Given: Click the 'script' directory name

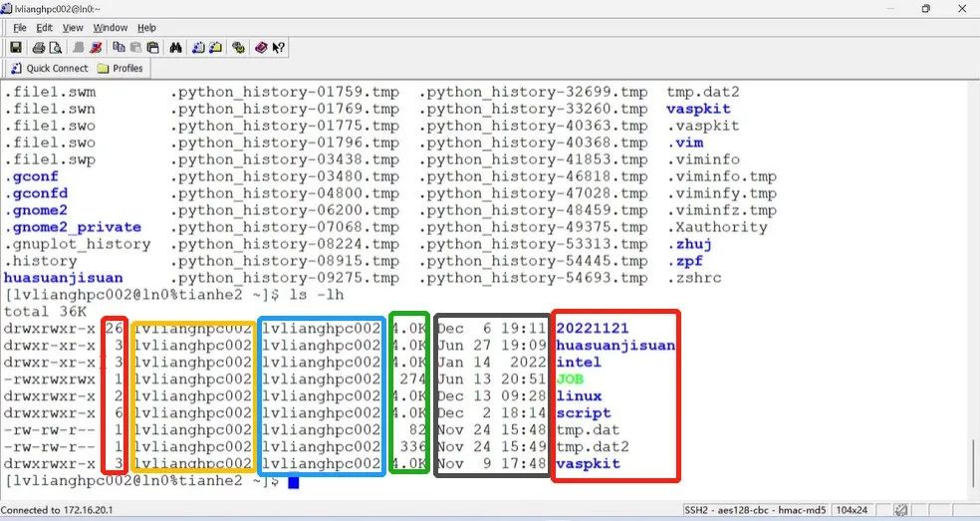Looking at the screenshot, I should pos(584,412).
